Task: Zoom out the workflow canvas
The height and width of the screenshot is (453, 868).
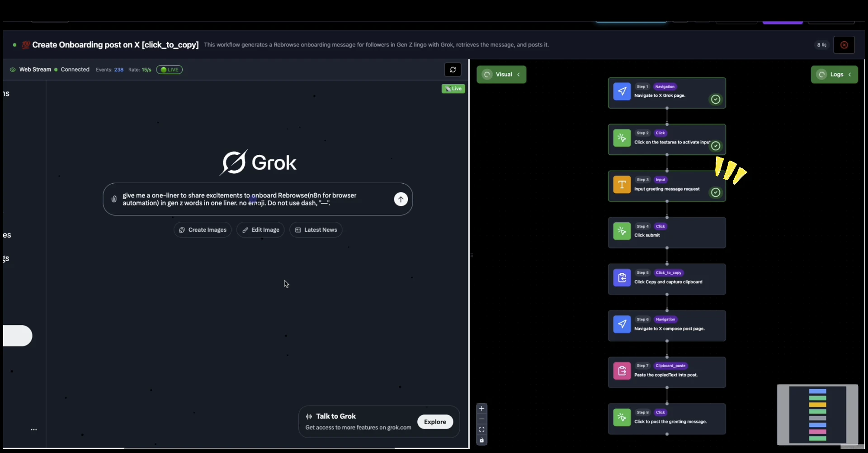Action: (x=481, y=419)
